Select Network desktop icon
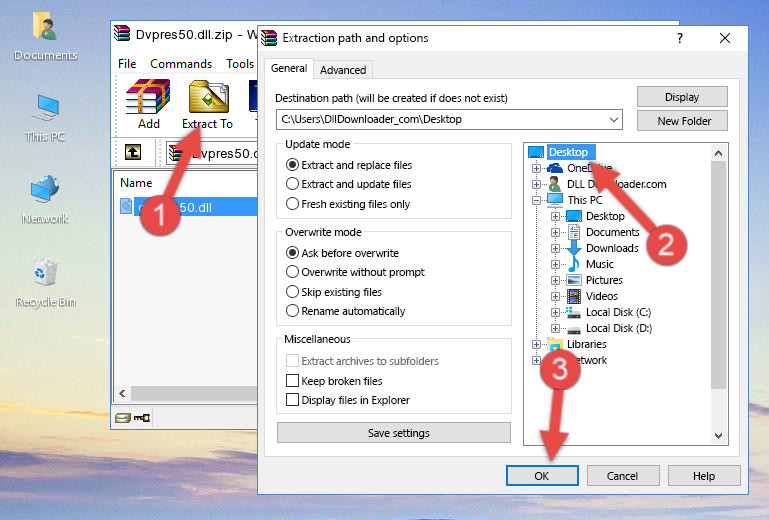Screen dimensions: 769x520 point(45,189)
